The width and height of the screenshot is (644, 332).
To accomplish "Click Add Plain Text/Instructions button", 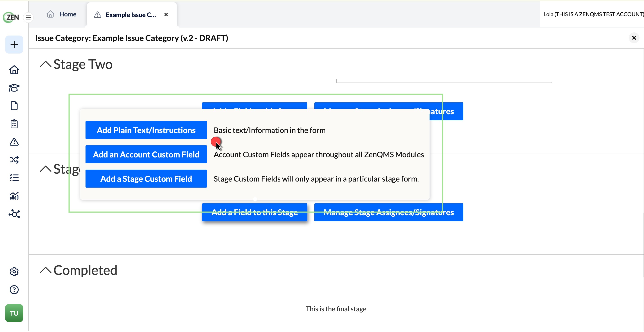I will point(146,130).
